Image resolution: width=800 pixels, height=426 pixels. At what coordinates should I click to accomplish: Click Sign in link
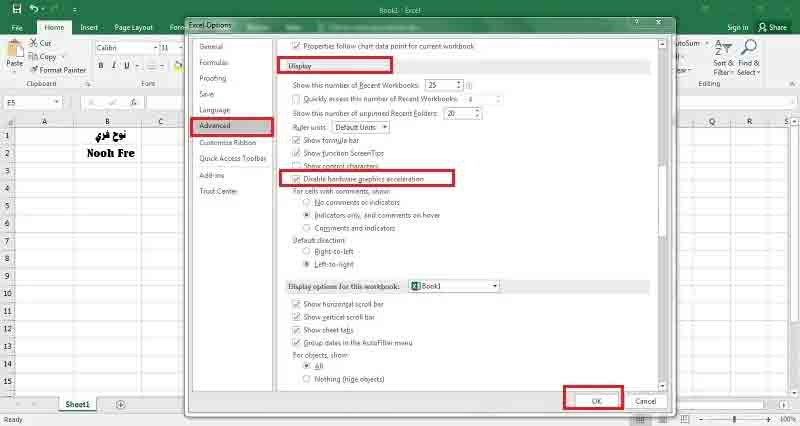tap(738, 28)
